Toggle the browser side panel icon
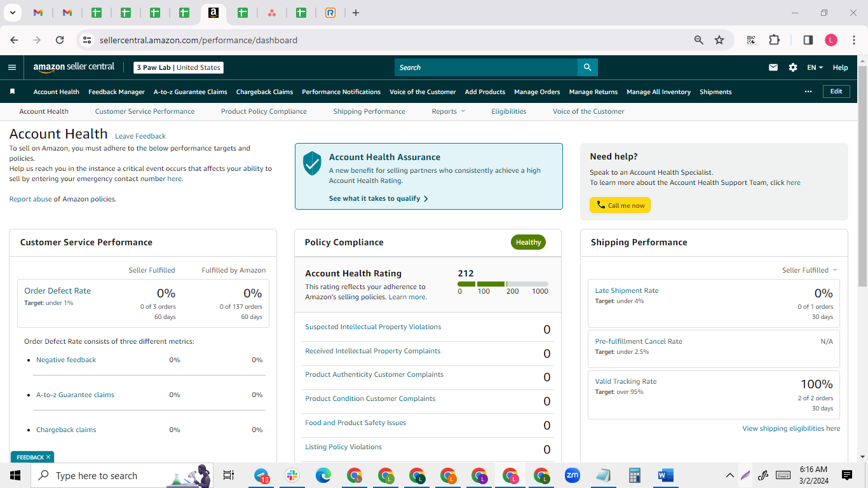The image size is (868, 488). (808, 40)
